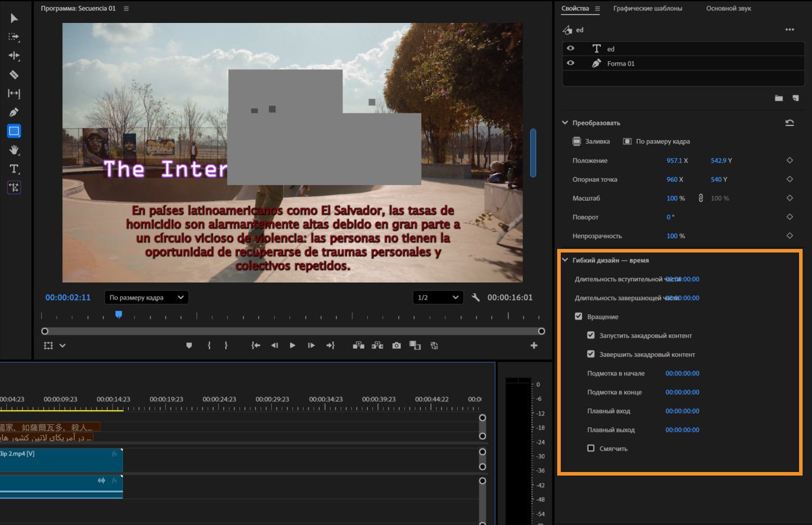Open the Основной звук tab
This screenshot has height=525, width=812.
pos(728,9)
